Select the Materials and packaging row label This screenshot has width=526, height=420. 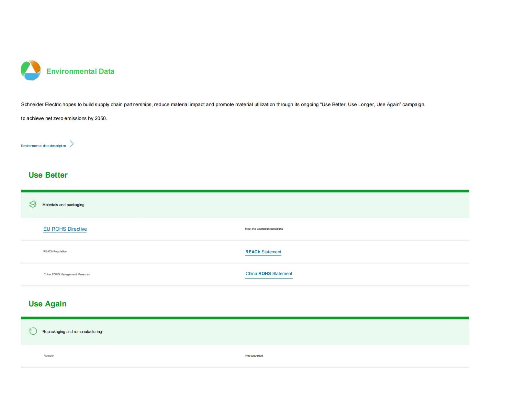63,205
